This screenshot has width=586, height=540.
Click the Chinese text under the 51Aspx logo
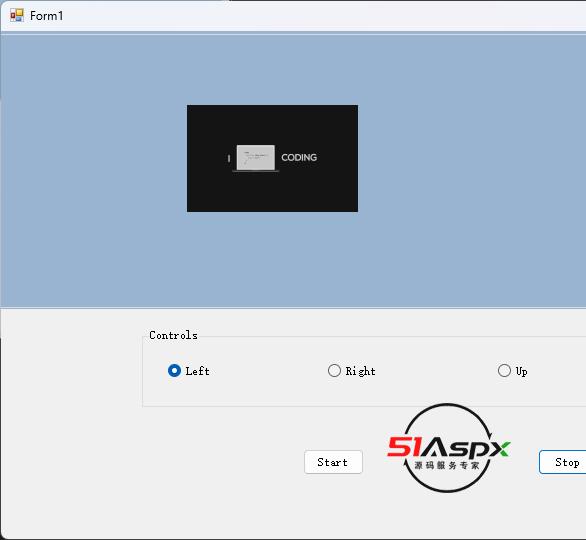pos(447,465)
